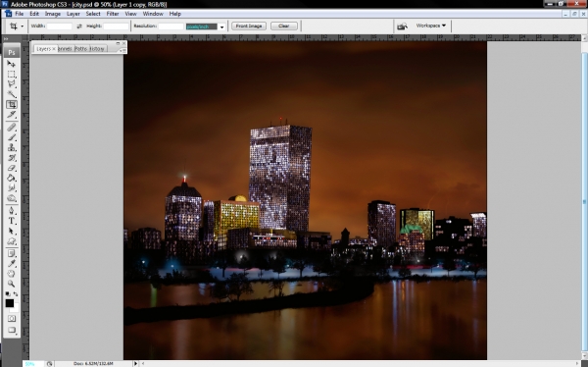Open the foreground color picker
The height and width of the screenshot is (367, 588).
tap(10, 303)
